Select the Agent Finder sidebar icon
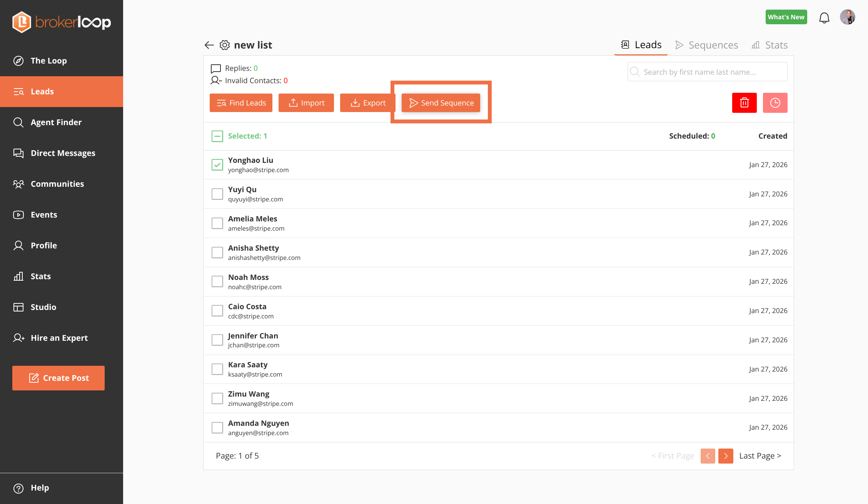The height and width of the screenshot is (504, 868). click(x=18, y=122)
